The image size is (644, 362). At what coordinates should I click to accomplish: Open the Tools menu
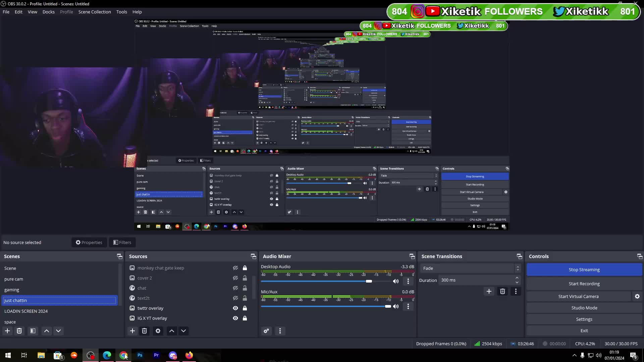121,12
